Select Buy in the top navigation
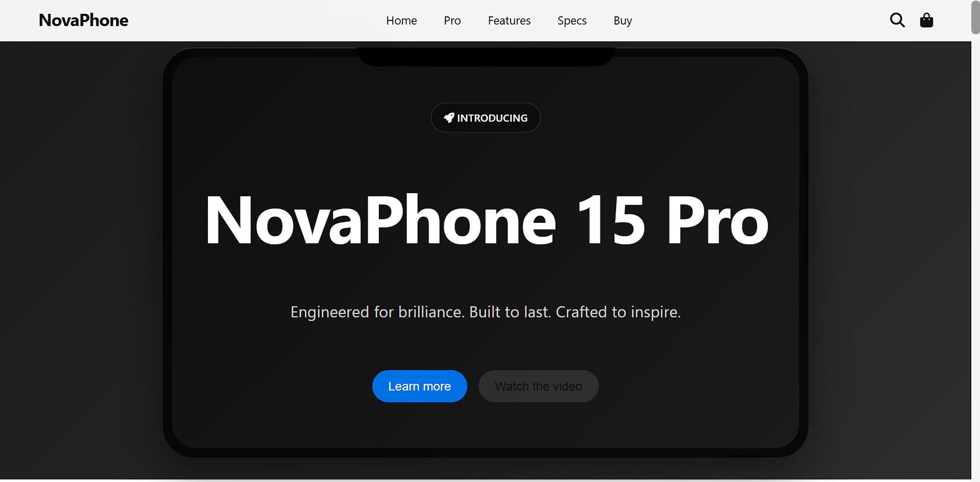Image resolution: width=980 pixels, height=482 pixels. pyautogui.click(x=623, y=20)
